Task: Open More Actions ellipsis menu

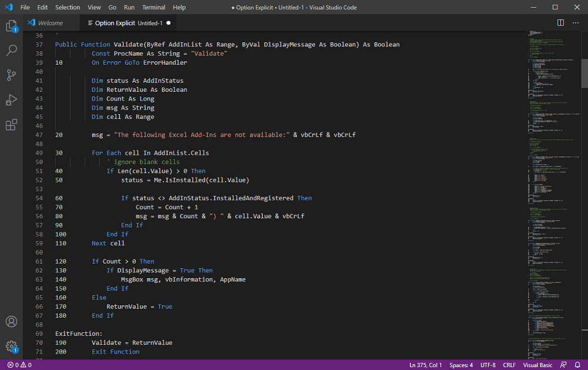Action: (575, 22)
